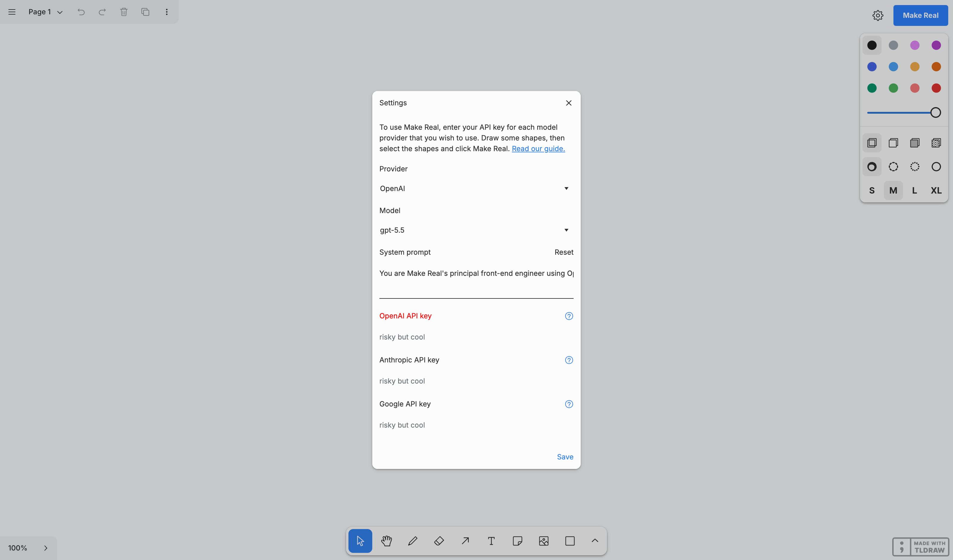This screenshot has width=953, height=560.
Task: Click the duplicate icon in top bar
Action: [145, 12]
